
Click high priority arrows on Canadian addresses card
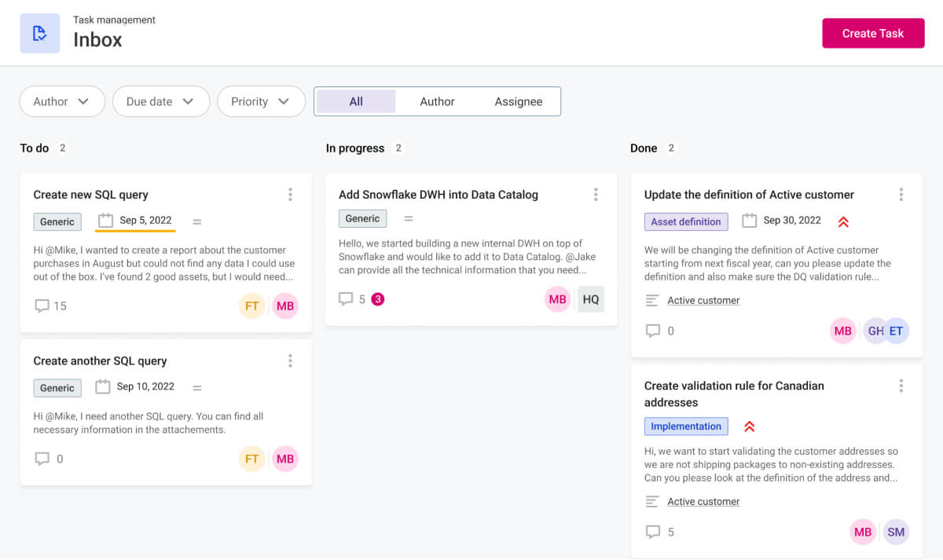tap(749, 426)
